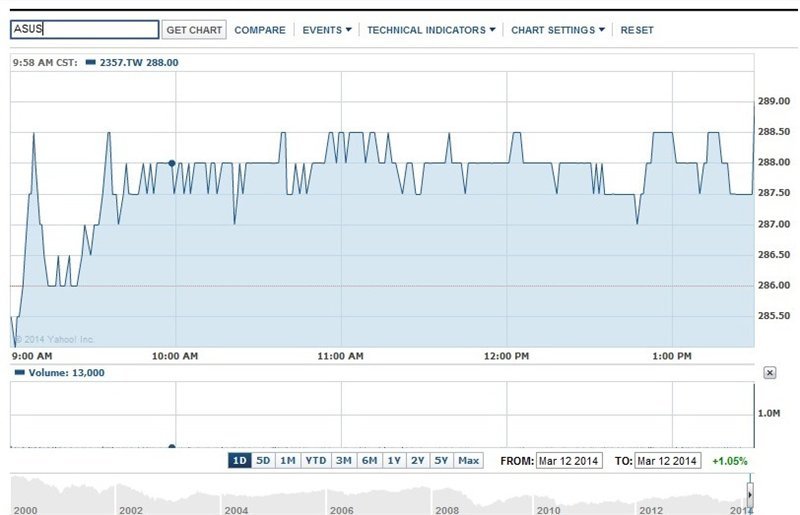Click the 2357.TW blue series legend marker
The width and height of the screenshot is (800, 515).
coord(90,62)
